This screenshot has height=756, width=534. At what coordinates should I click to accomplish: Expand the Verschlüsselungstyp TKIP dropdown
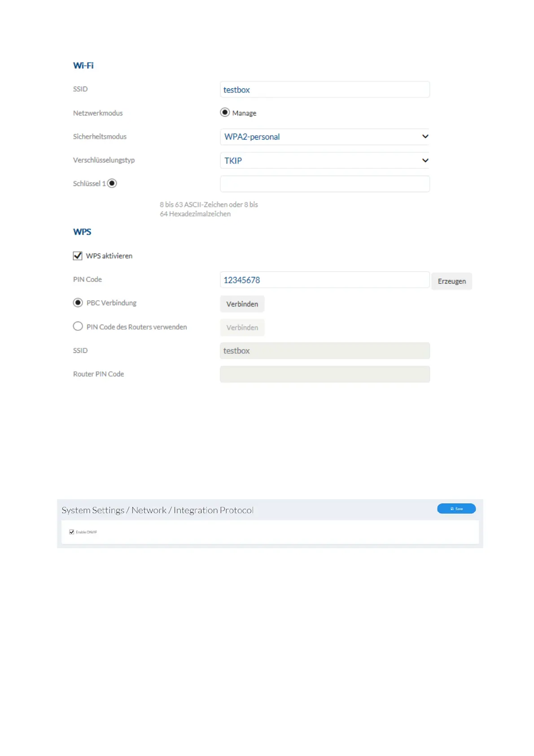coord(324,160)
